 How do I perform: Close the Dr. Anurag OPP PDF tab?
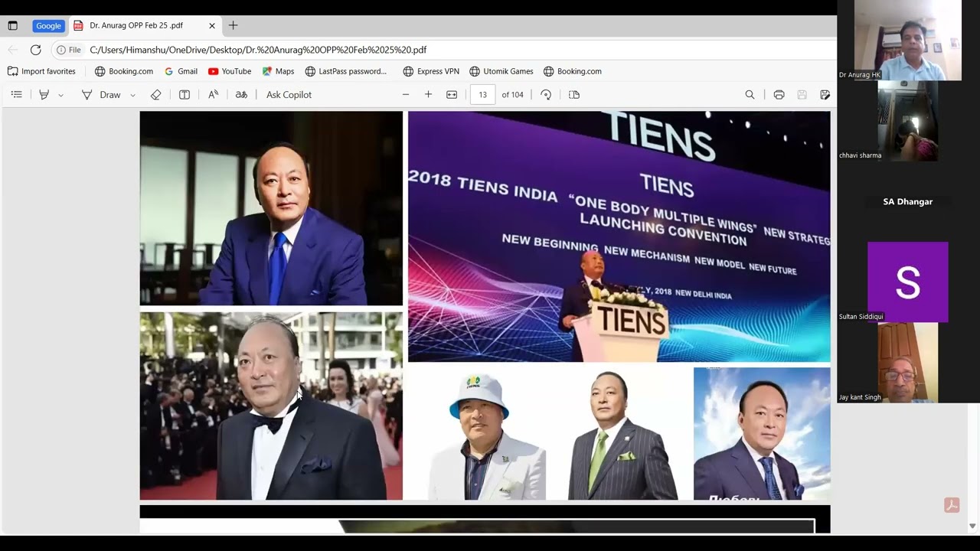coord(212,25)
